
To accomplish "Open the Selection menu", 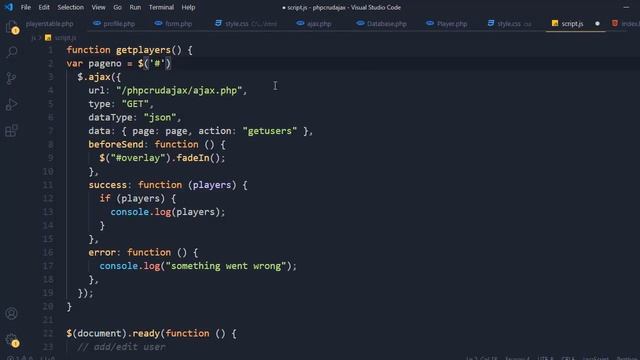I will [71, 7].
